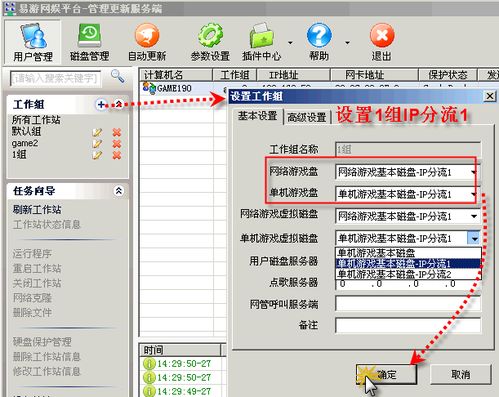Viewport: 499px width, 397px height.
Task: Add a new workgroup with the plus icon
Action: (101, 105)
